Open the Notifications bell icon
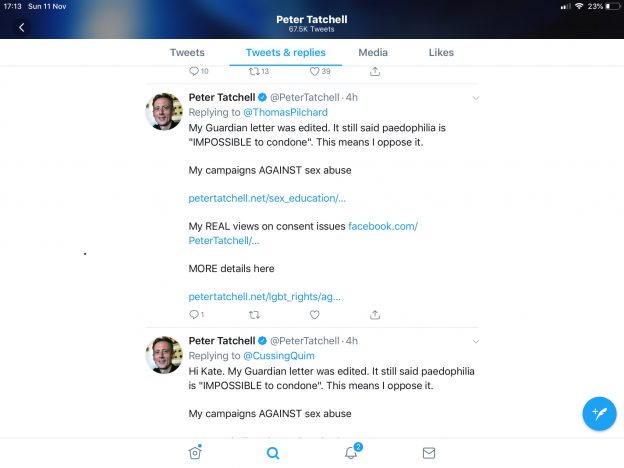The image size is (624, 468). [x=352, y=452]
